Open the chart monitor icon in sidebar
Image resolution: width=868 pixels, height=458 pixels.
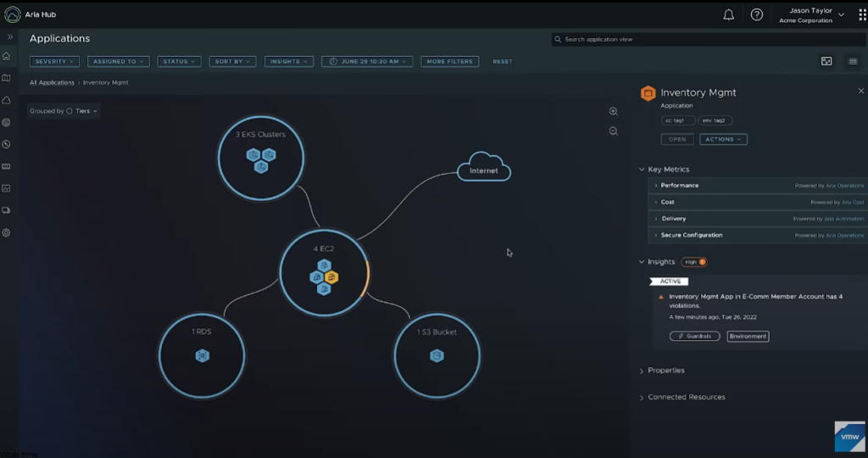click(x=7, y=189)
